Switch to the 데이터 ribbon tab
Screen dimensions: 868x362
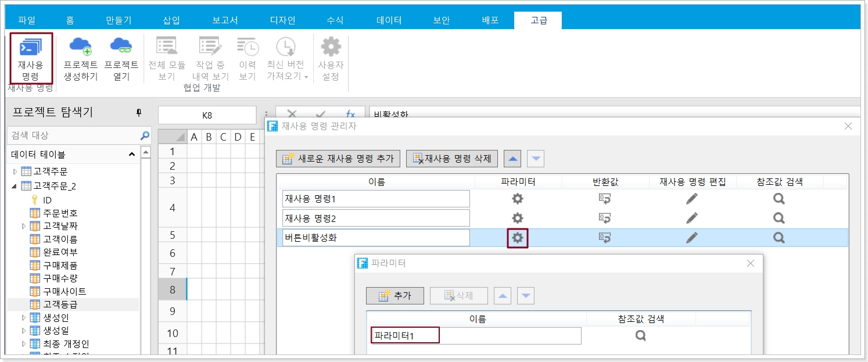pyautogui.click(x=389, y=20)
